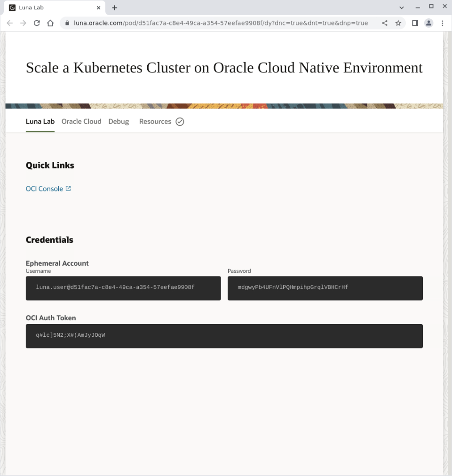Select the Resources tab

[155, 121]
